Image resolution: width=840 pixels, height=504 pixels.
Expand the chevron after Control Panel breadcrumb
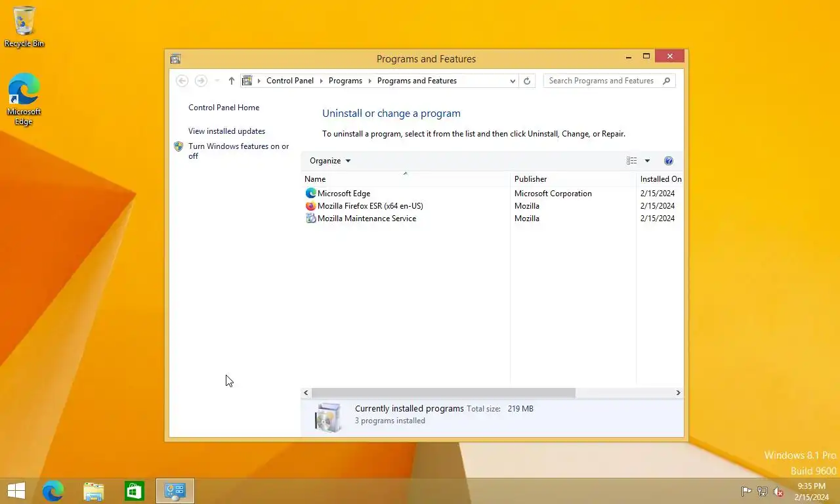(322, 81)
